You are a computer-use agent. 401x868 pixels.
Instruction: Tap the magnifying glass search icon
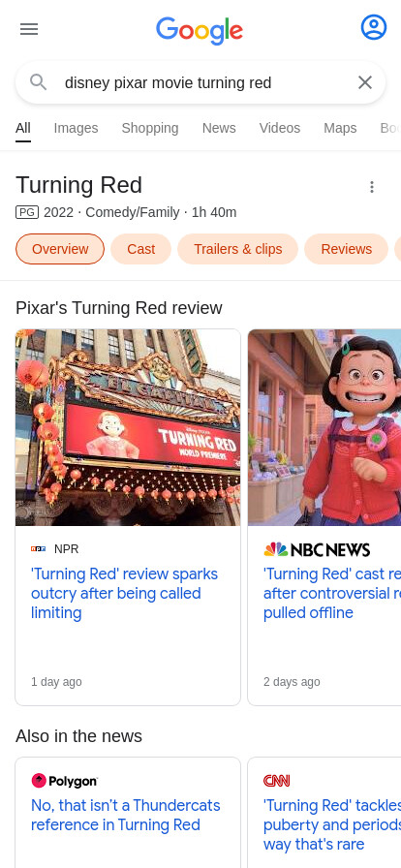coord(38,82)
